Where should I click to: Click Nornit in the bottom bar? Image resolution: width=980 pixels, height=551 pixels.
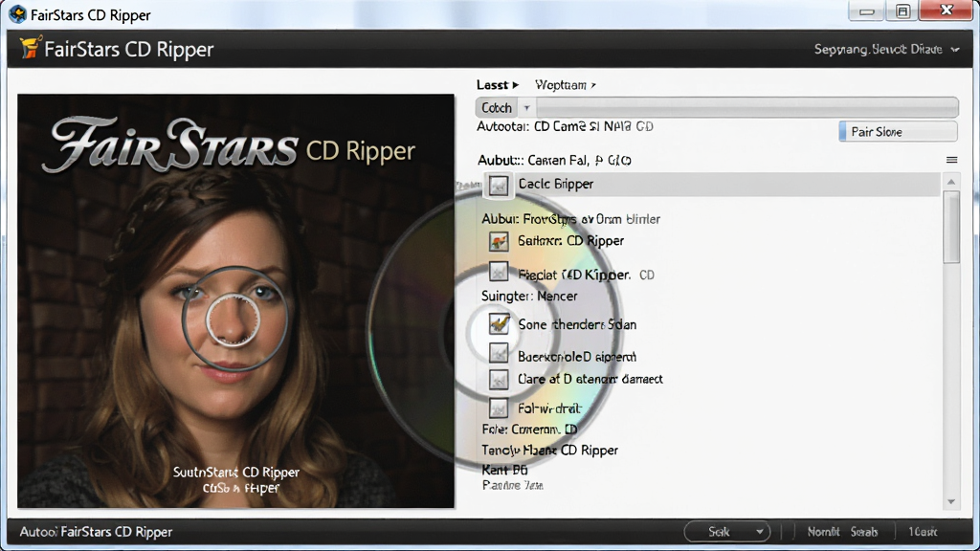click(x=823, y=532)
